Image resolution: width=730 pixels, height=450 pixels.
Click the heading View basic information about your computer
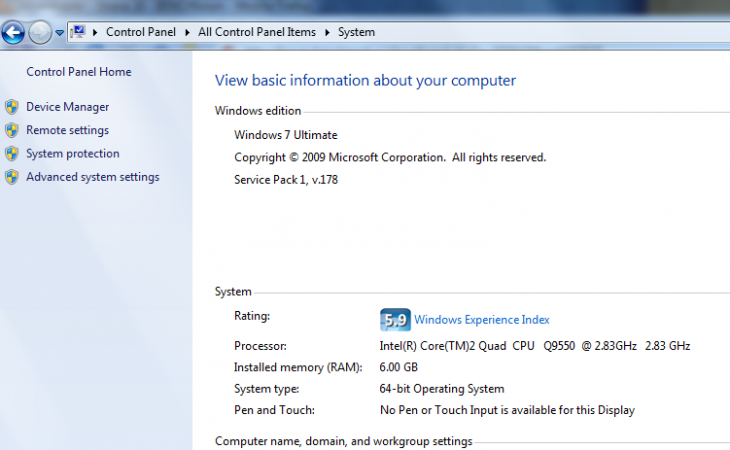point(365,81)
